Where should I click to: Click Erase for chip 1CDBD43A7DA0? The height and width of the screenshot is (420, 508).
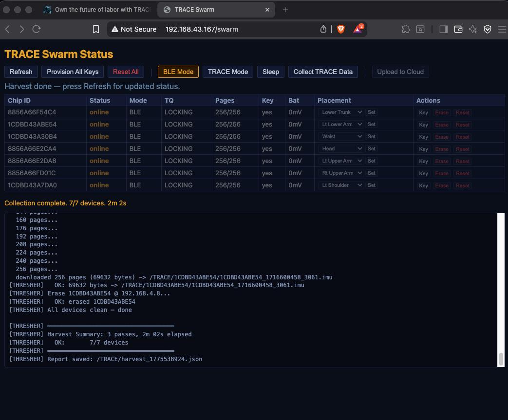[442, 185]
